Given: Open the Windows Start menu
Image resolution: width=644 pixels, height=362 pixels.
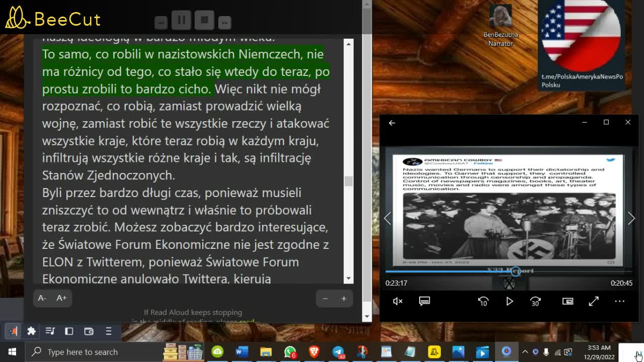Looking at the screenshot, I should (x=12, y=352).
